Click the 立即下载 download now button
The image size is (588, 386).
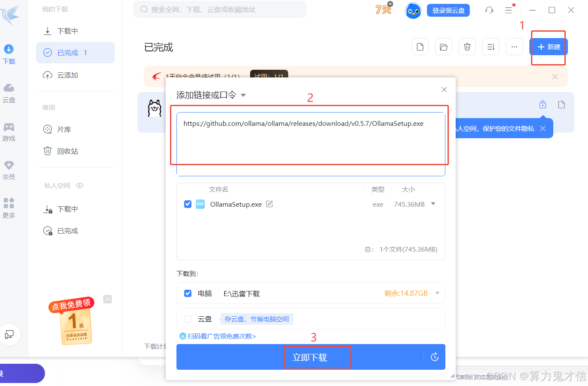point(310,357)
